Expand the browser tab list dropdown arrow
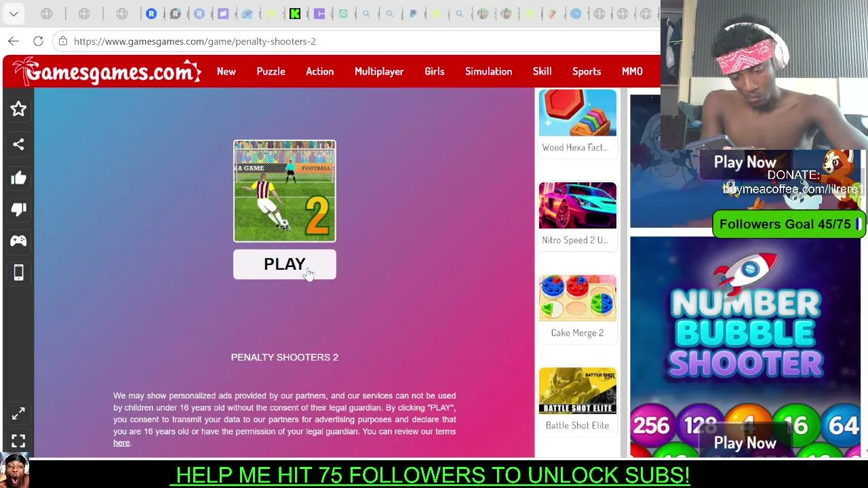 coord(14,14)
